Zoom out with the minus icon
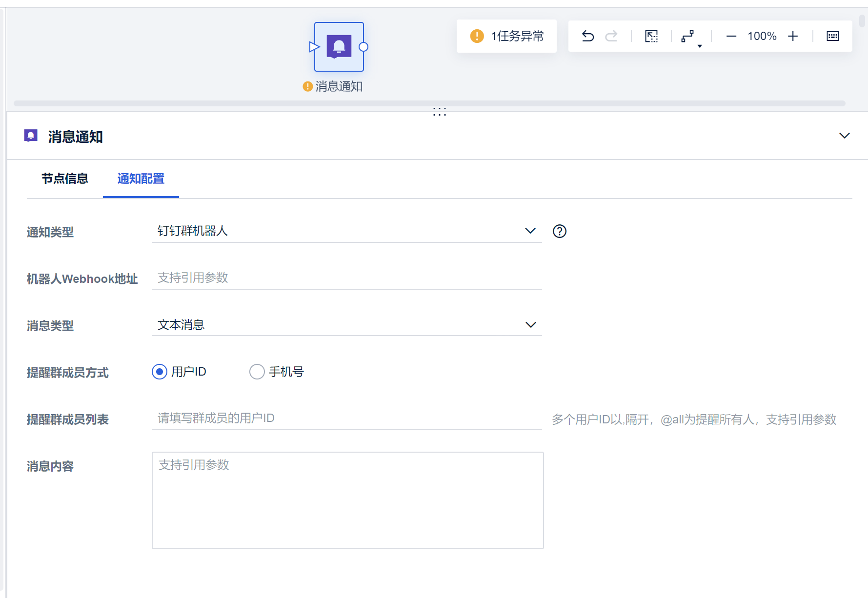The image size is (868, 598). [x=731, y=36]
